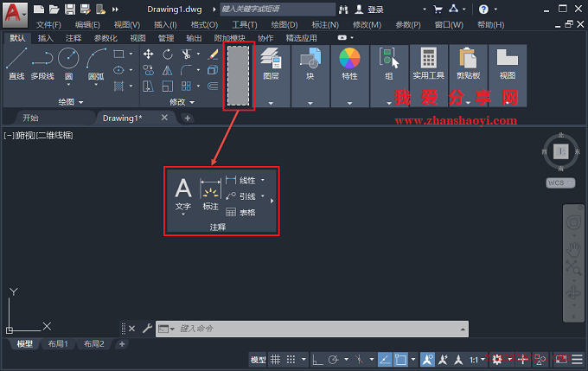Activate the Copy tool
This screenshot has width=588, height=371.
(148, 70)
